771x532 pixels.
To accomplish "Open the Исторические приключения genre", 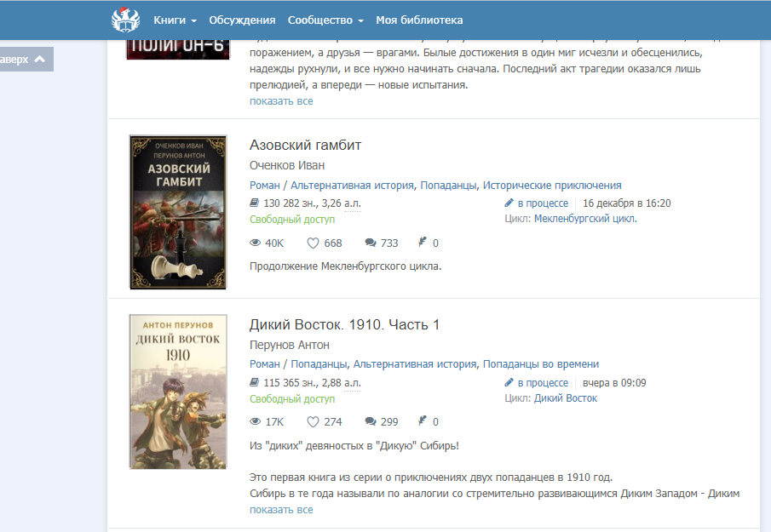I will 552,186.
